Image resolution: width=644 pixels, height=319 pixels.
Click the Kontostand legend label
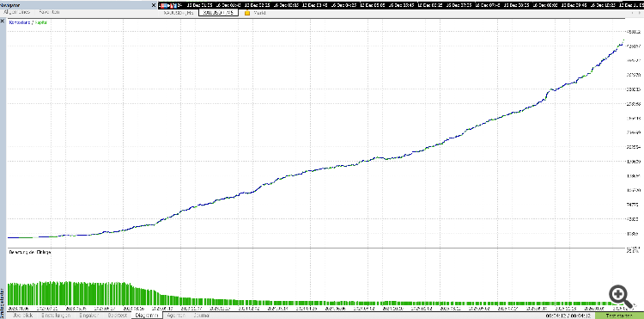pos(20,22)
